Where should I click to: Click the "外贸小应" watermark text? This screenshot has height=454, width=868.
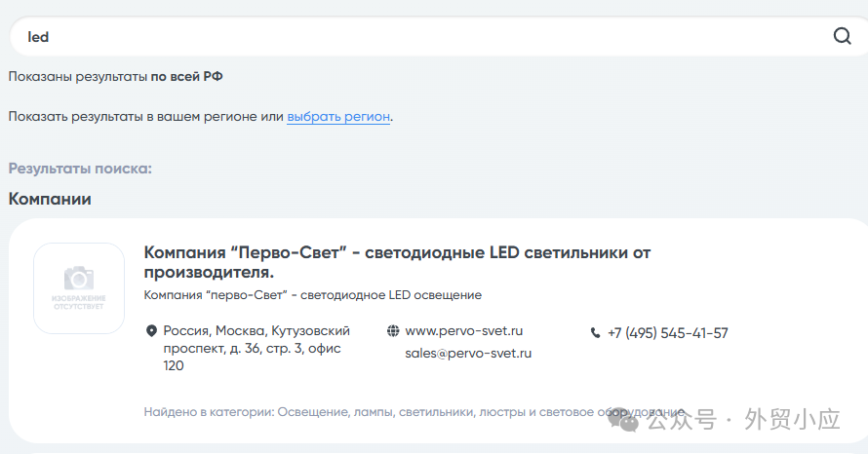791,420
